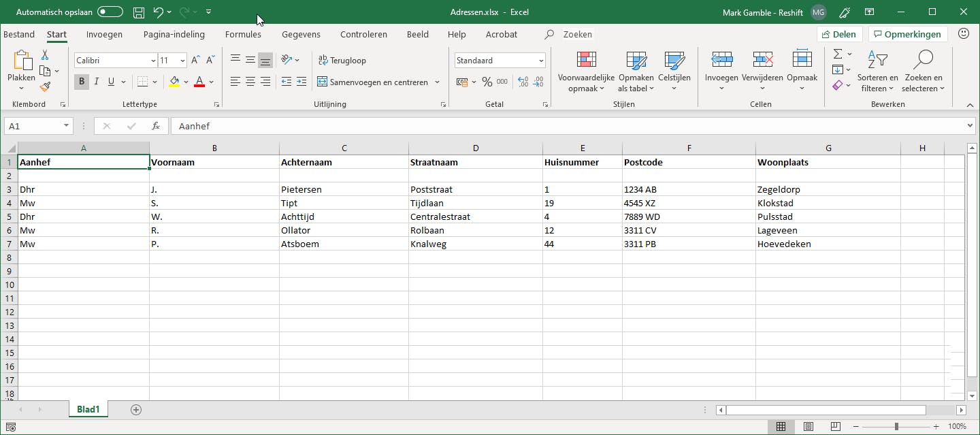This screenshot has width=980, height=435.
Task: Open Sorteren en filteren
Action: (877, 71)
